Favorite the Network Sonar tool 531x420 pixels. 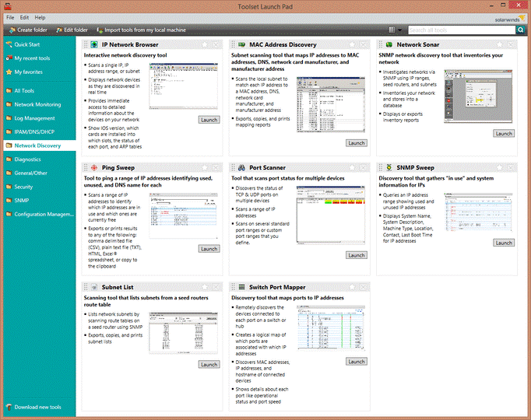coord(500,44)
